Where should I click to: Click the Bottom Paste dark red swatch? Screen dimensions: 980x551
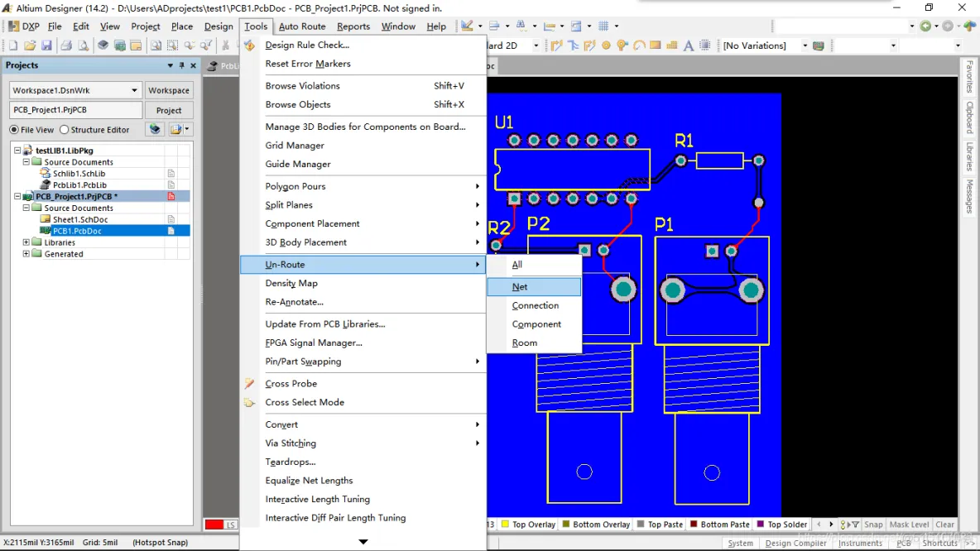tap(694, 525)
